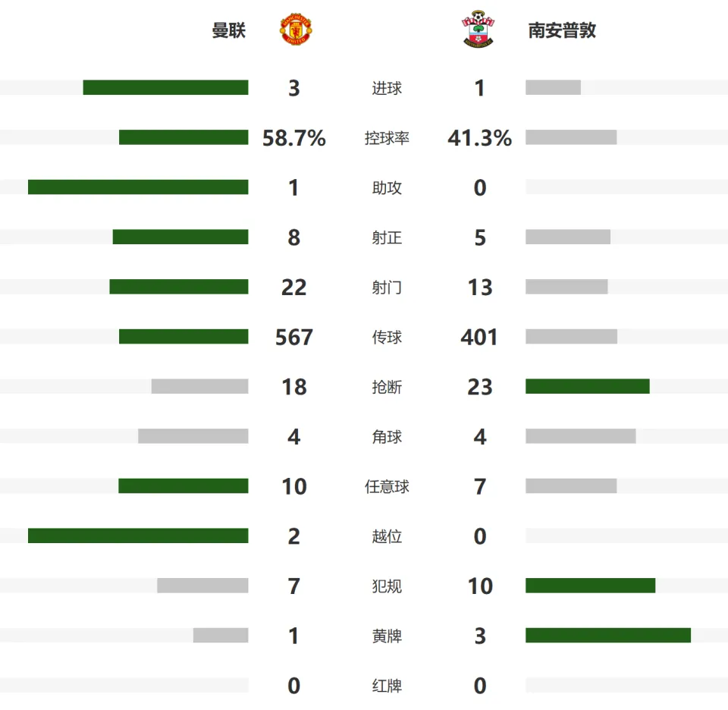Click the 控球率 possession label
This screenshot has width=728, height=710.
[387, 138]
